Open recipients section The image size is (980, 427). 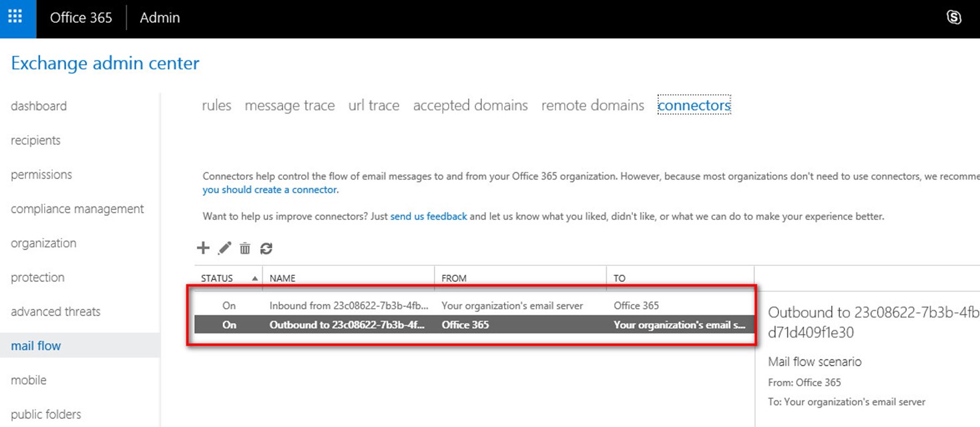coord(36,140)
